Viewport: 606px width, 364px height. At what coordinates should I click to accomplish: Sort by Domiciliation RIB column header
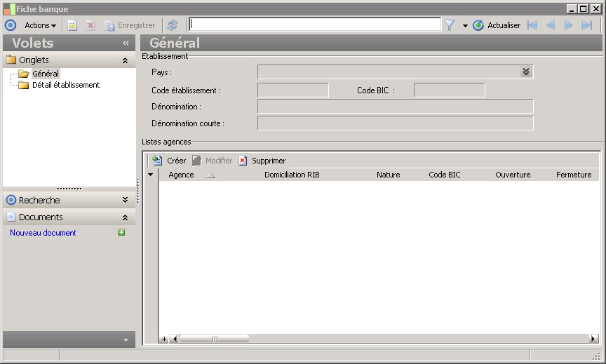[x=292, y=175]
